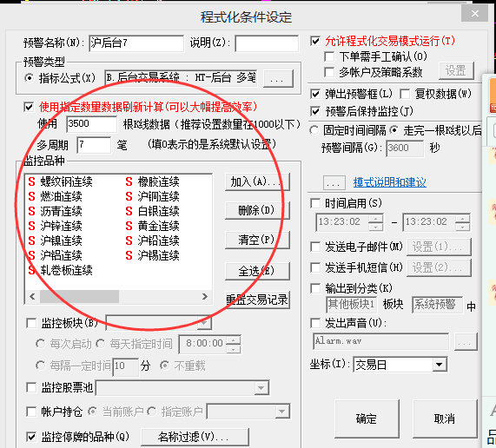Enable 多帐户及策略系数 checkbox
The image size is (496, 448).
click(x=329, y=72)
